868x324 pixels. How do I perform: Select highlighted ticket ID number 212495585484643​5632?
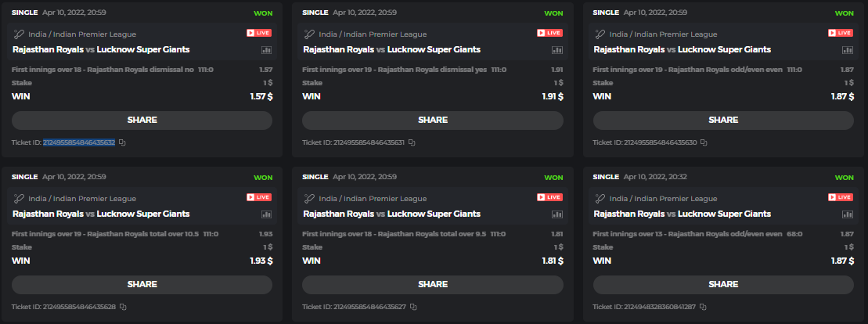(79, 142)
